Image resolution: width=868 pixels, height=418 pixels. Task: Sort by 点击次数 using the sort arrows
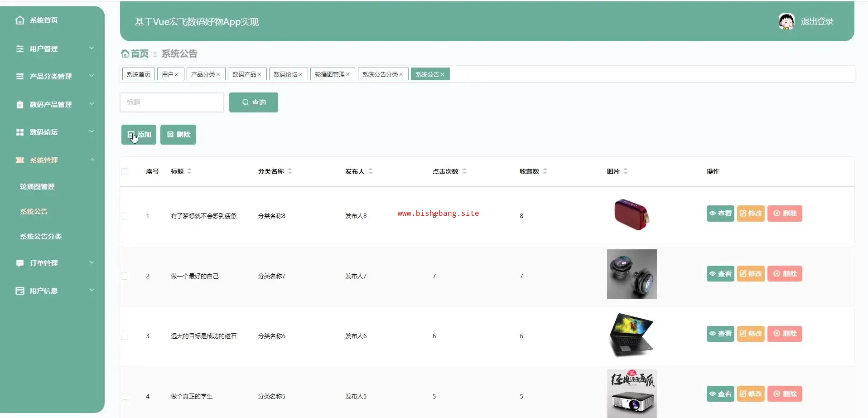click(x=464, y=171)
